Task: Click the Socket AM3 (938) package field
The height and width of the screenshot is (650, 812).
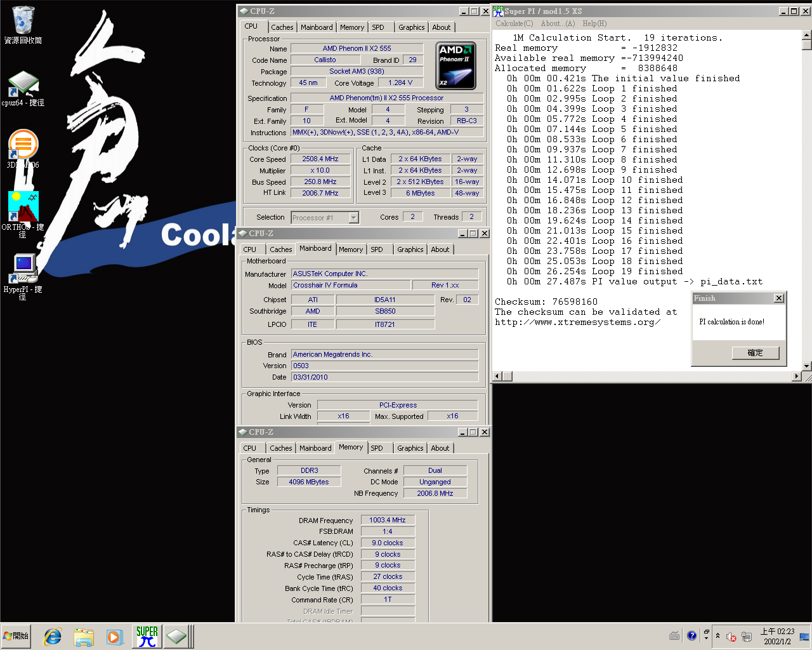Action: pyautogui.click(x=357, y=71)
